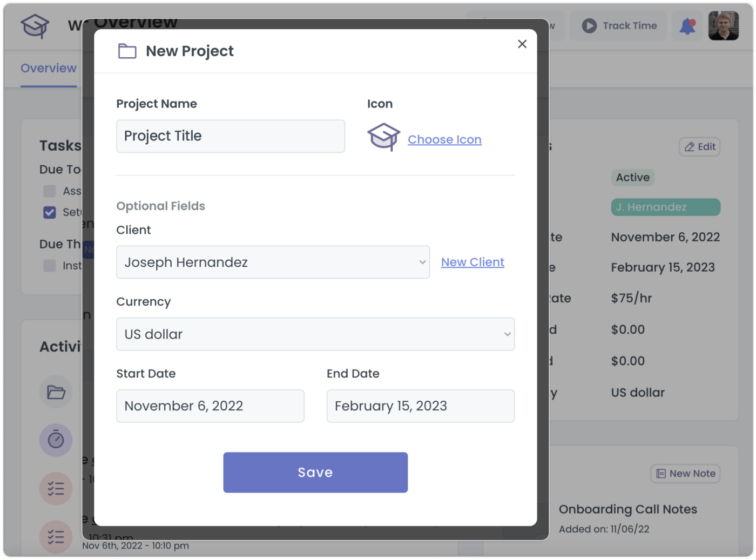
Task: Click the folder icon beside New Project
Action: (127, 51)
